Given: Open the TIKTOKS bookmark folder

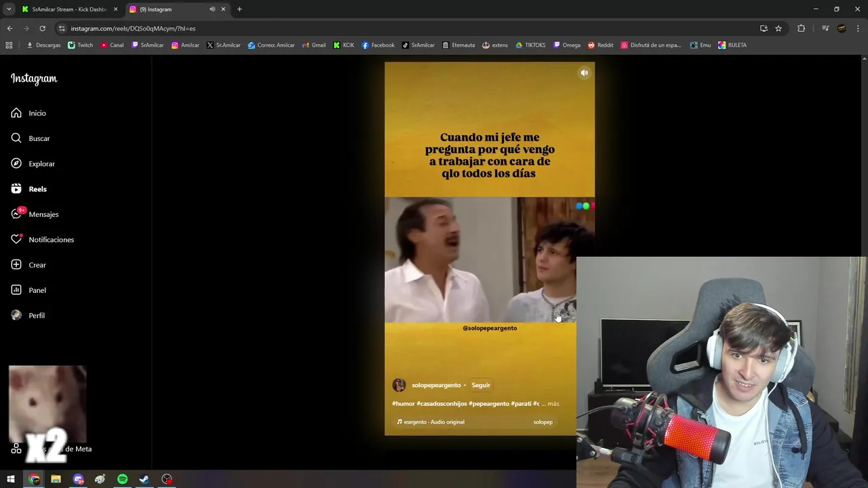Looking at the screenshot, I should coord(530,45).
